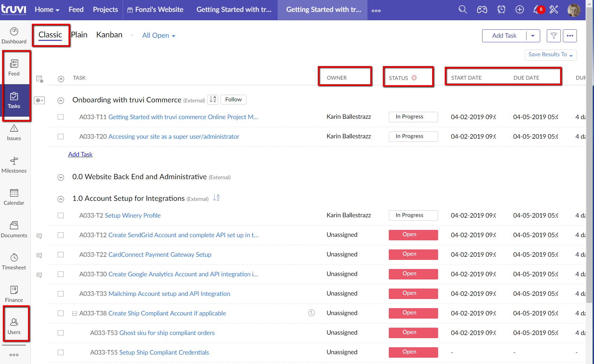
Task: Open the task list settings gear dropdown
Action: coord(40,101)
